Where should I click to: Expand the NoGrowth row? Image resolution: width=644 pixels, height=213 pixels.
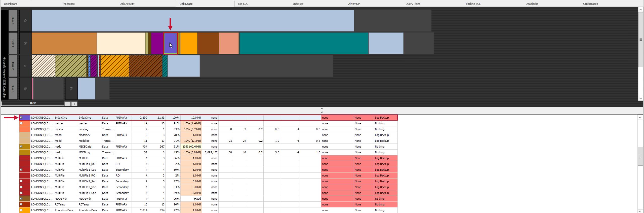pyautogui.click(x=21, y=199)
